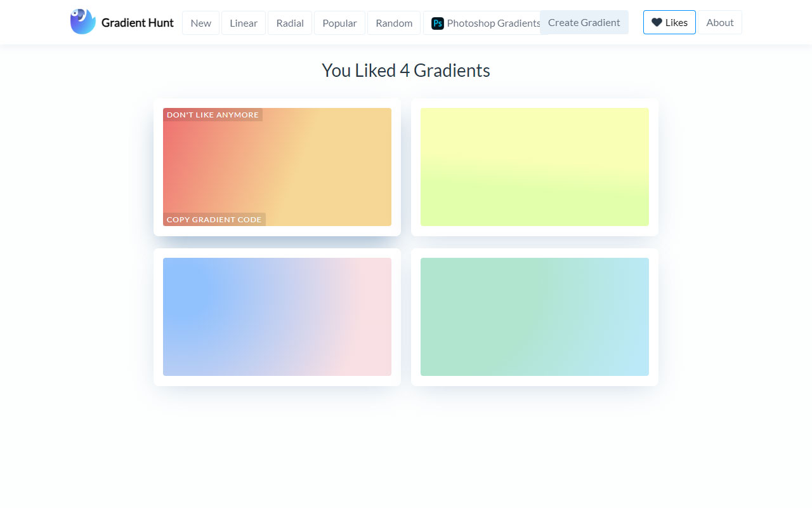Click the Gradient Hunt logo

82,22
